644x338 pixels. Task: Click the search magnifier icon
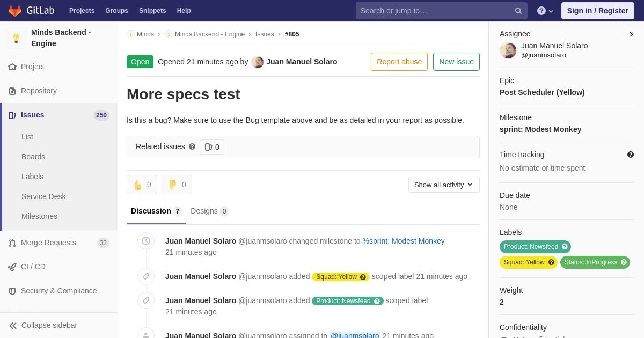tap(518, 11)
